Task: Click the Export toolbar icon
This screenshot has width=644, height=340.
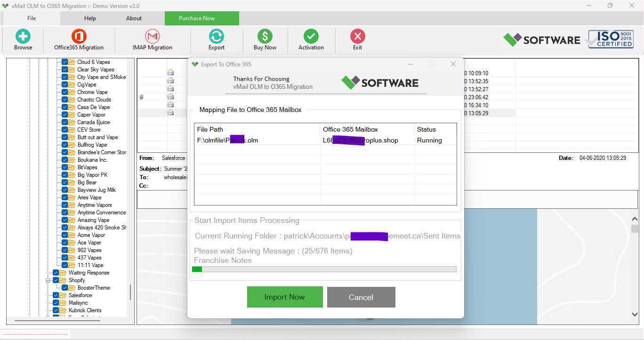Action: tap(216, 37)
